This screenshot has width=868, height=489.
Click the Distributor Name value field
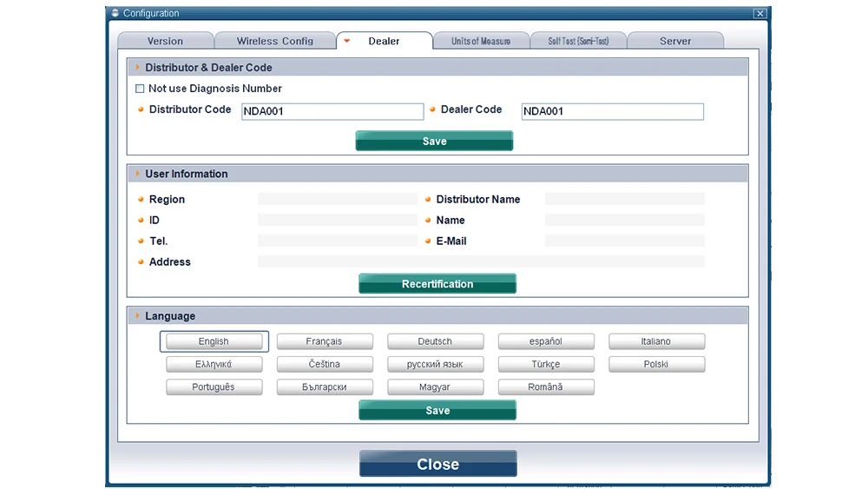[625, 199]
